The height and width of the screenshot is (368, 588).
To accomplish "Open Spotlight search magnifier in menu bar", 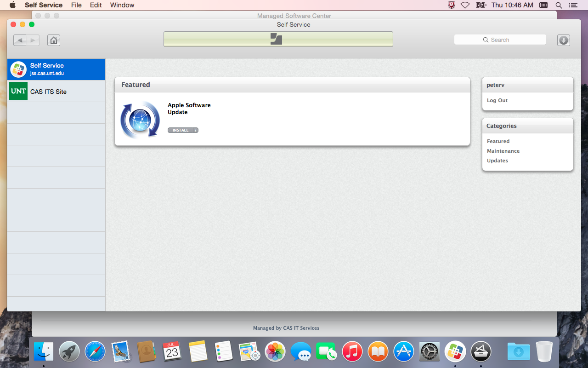I will (559, 5).
